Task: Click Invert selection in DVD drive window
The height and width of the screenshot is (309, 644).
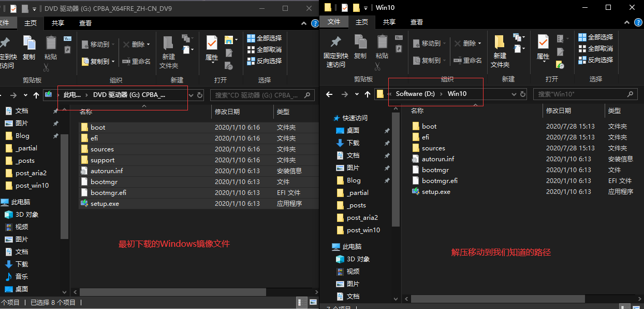Action: coord(265,61)
